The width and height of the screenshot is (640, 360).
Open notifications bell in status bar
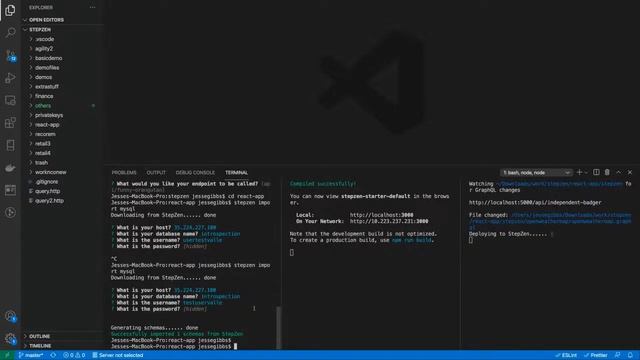pyautogui.click(x=630, y=355)
